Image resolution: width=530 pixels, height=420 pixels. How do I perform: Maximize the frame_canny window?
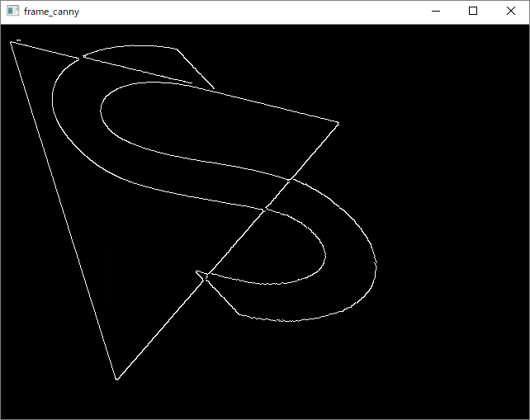tap(473, 12)
